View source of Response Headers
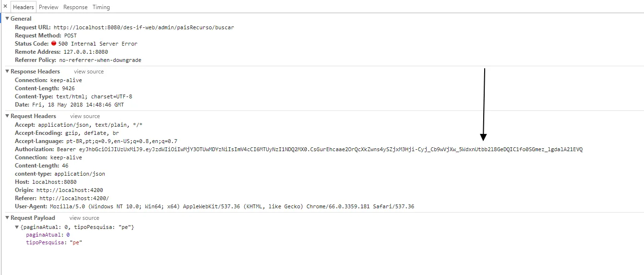 coord(89,72)
